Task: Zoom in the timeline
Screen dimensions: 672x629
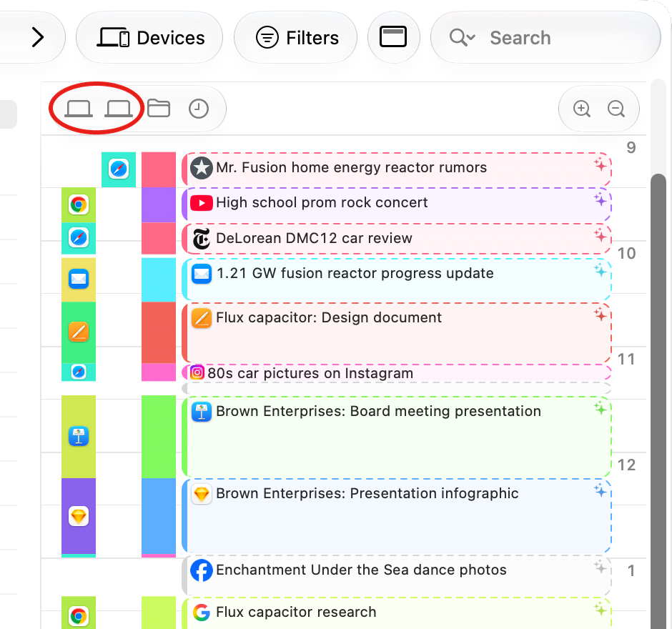Action: [582, 109]
